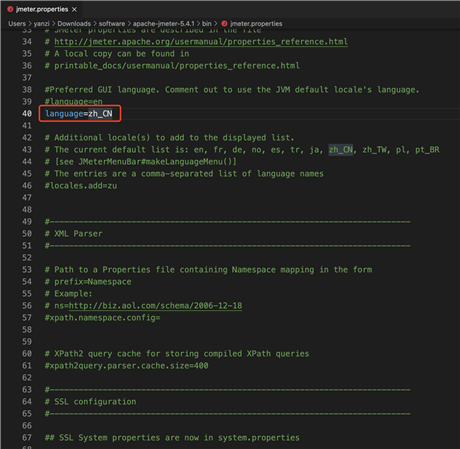Viewport: 460px width, 449px height.
Task: Open the bin breadcrumb segment
Action: coord(207,24)
